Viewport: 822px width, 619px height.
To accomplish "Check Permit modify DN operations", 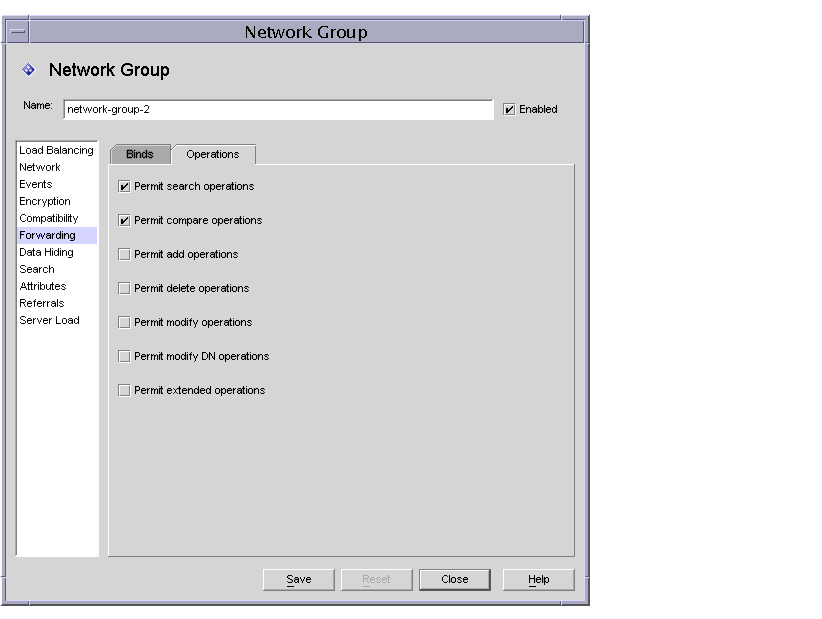I will (124, 356).
